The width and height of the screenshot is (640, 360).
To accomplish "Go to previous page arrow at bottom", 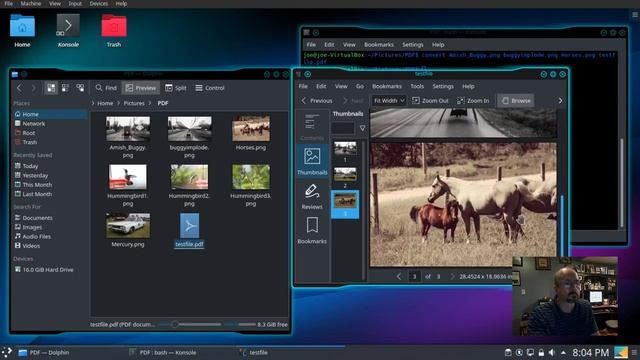I will 399,276.
